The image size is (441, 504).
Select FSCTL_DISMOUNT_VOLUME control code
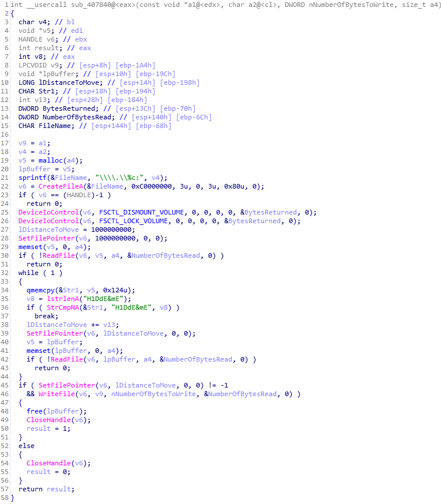click(x=141, y=212)
